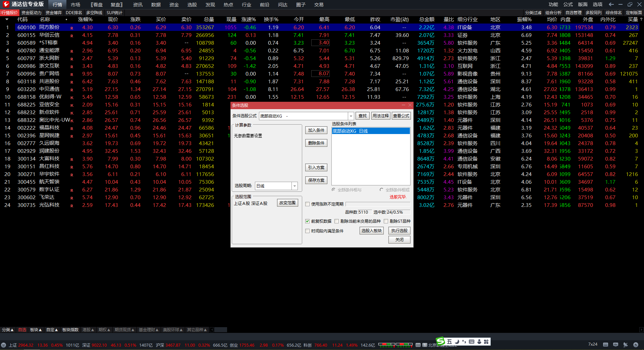This screenshot has width=644, height=350.
Task: Click the 执行选股 button
Action: pyautogui.click(x=399, y=231)
